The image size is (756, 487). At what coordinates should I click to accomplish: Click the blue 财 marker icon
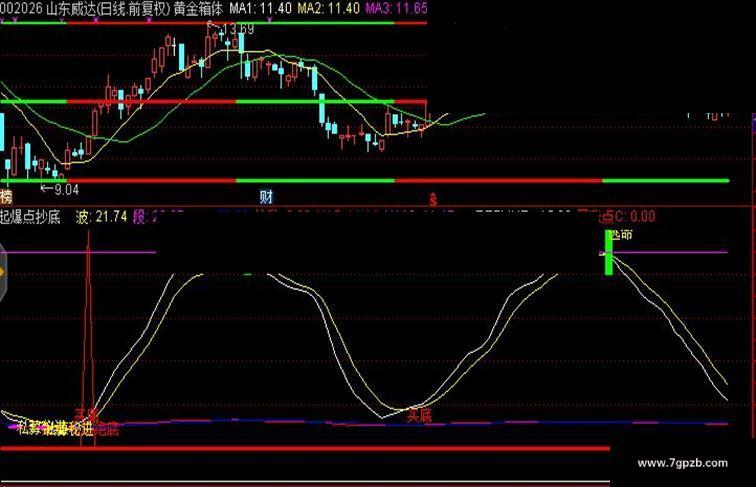pyautogui.click(x=266, y=197)
